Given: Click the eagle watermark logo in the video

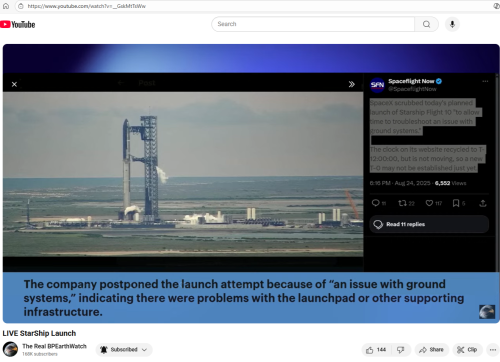Looking at the screenshot, I should 487,312.
